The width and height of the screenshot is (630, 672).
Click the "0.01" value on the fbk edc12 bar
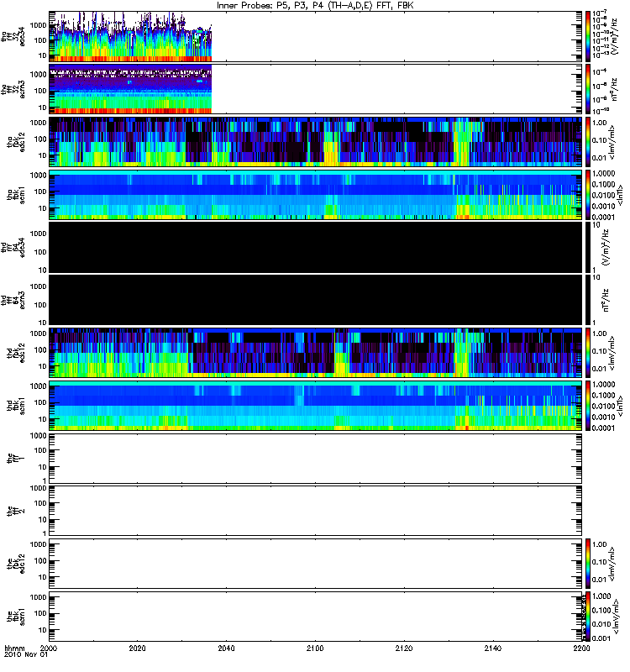click(x=599, y=580)
